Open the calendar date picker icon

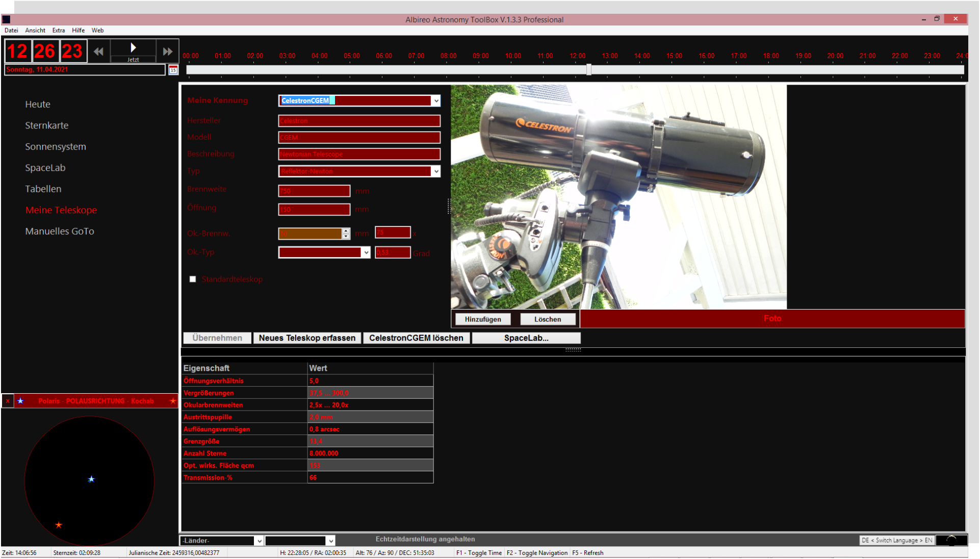(173, 70)
